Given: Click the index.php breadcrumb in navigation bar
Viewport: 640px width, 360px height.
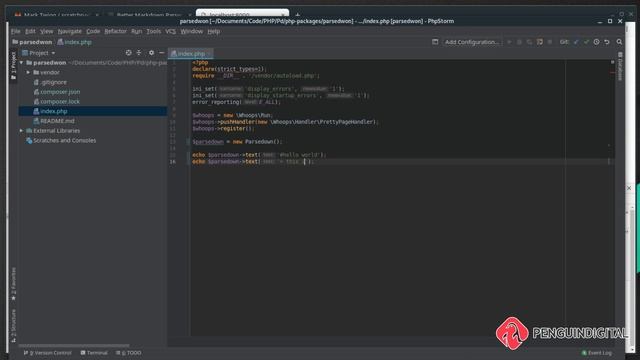Looking at the screenshot, I should coord(74,42).
